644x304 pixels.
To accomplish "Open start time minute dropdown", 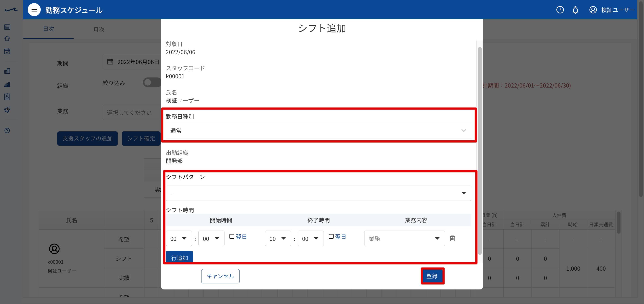I will 211,238.
